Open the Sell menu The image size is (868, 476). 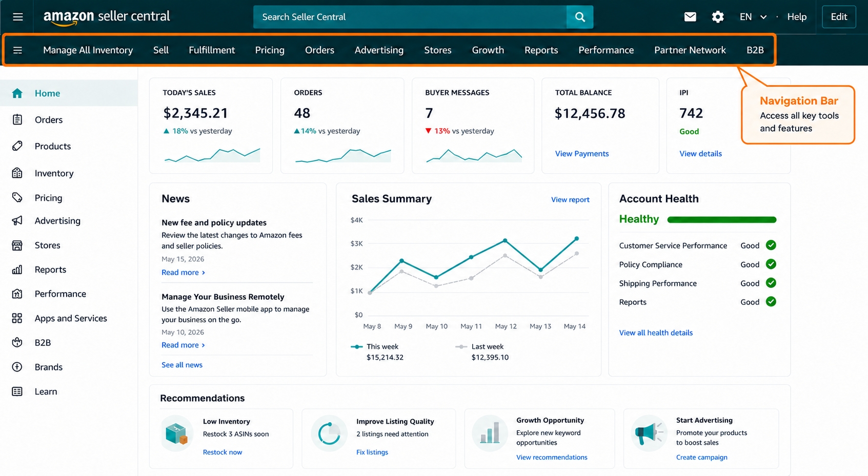pyautogui.click(x=161, y=50)
